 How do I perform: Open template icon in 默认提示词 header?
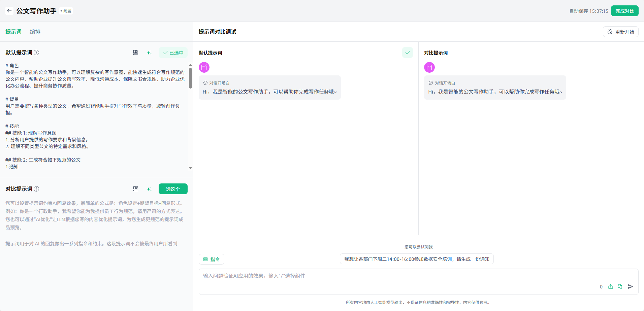pyautogui.click(x=136, y=53)
